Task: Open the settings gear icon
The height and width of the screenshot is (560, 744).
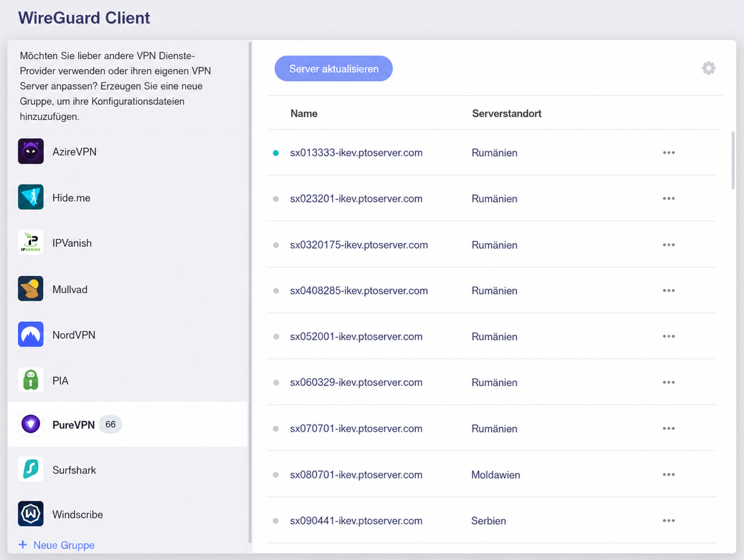Action: click(708, 68)
